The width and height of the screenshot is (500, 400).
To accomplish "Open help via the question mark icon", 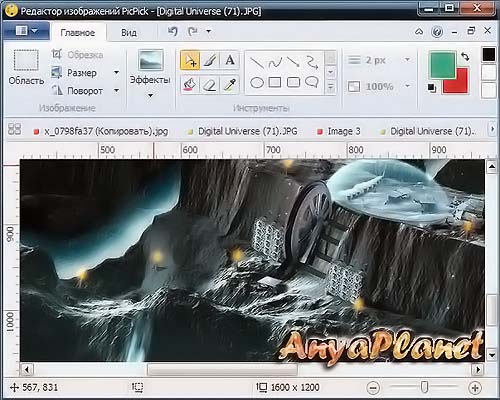I will tap(437, 32).
